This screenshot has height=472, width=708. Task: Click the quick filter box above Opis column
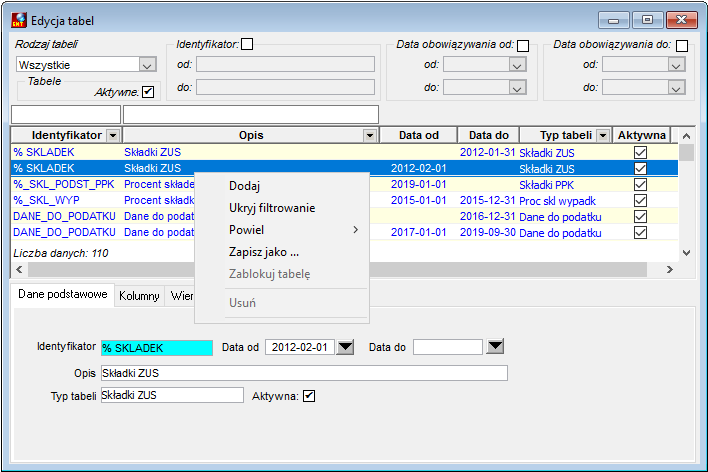click(x=251, y=115)
